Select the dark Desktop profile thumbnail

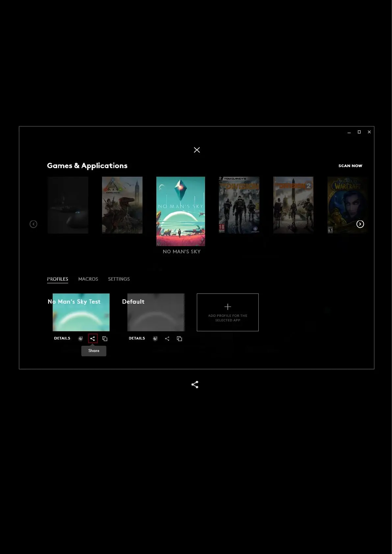pos(68,205)
